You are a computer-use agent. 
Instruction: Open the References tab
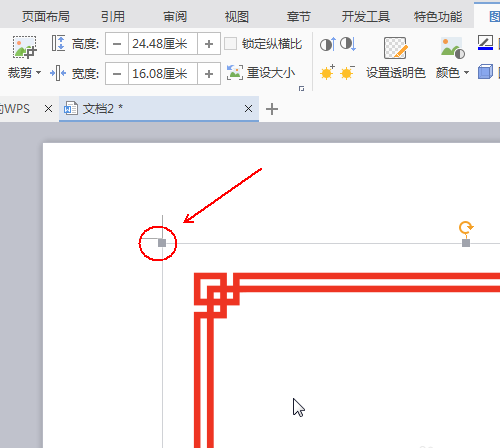pyautogui.click(x=113, y=16)
